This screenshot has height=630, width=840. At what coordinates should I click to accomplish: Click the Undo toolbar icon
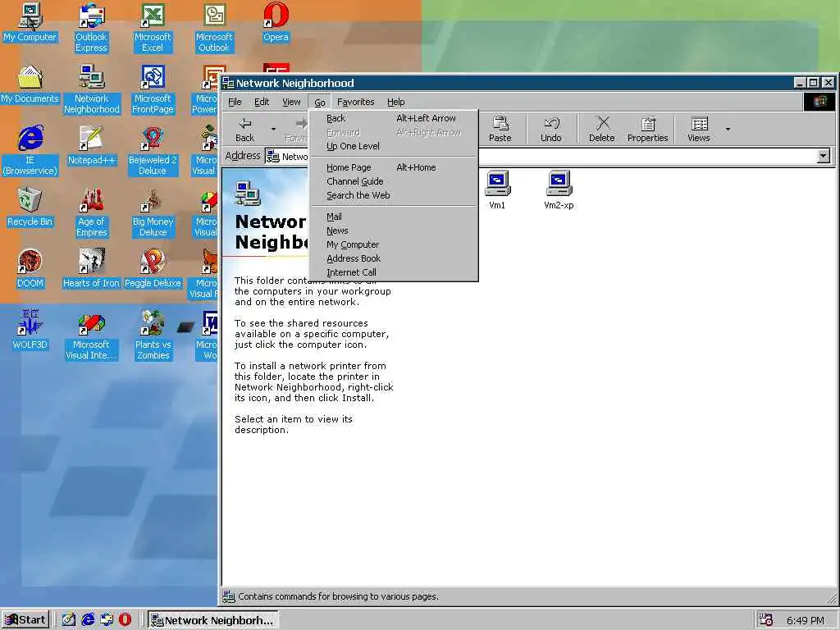click(550, 129)
